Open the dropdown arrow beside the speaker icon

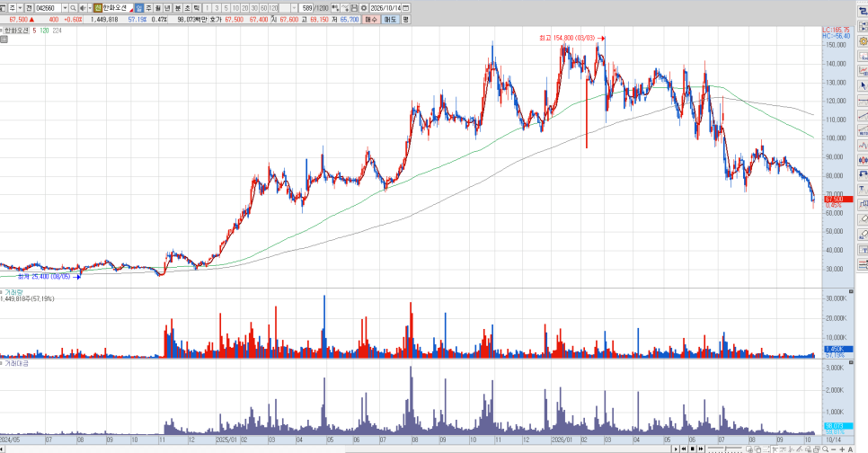pyautogui.click(x=90, y=8)
